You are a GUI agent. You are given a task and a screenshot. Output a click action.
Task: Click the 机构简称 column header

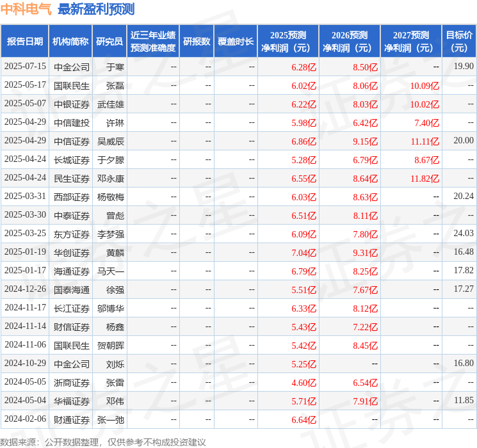[x=70, y=42]
